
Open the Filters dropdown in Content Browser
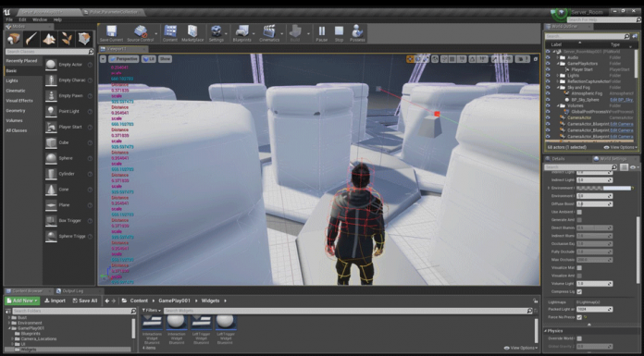(152, 311)
